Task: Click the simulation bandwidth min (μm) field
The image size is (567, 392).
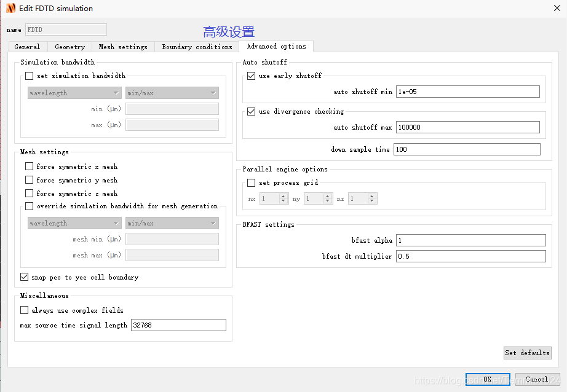Action: coord(172,109)
